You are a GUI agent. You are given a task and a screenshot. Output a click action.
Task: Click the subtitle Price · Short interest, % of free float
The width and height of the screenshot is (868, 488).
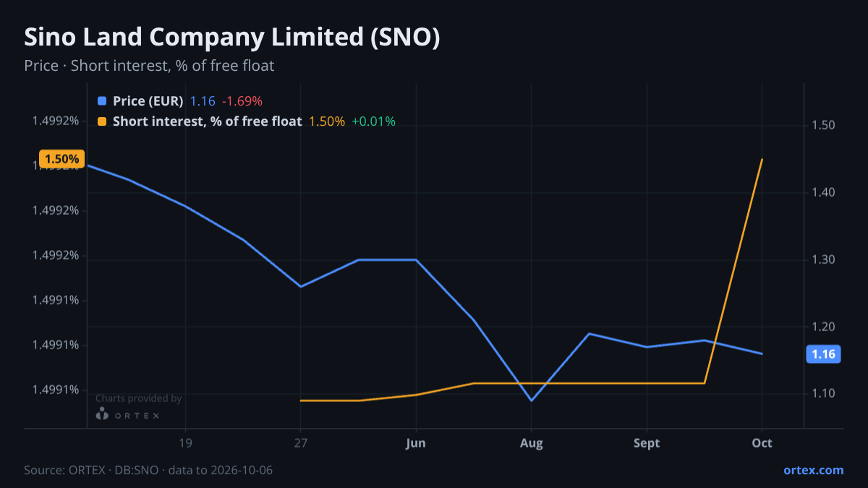pyautogui.click(x=149, y=66)
